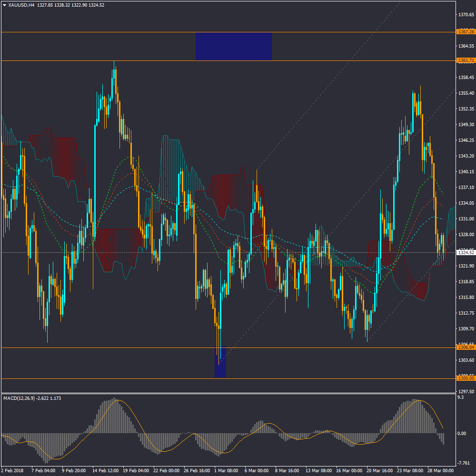Click the 1370.65 value on price scale
This screenshot has width=476, height=476.
(x=465, y=15)
